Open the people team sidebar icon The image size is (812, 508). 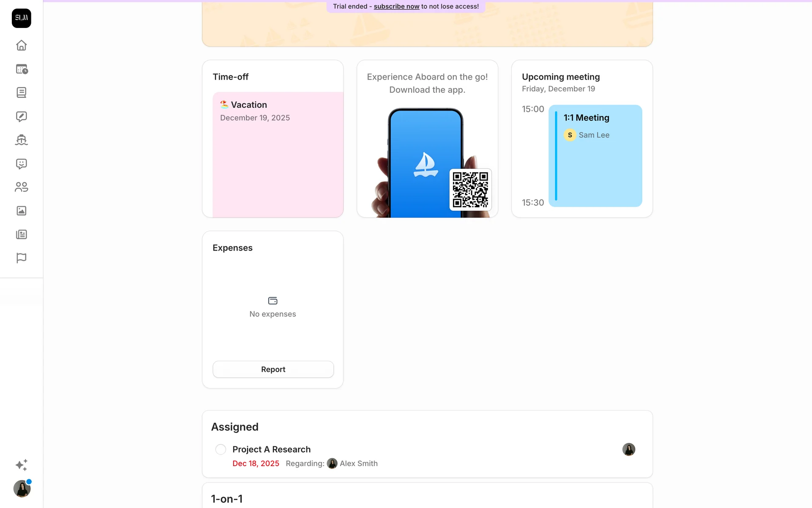click(21, 187)
